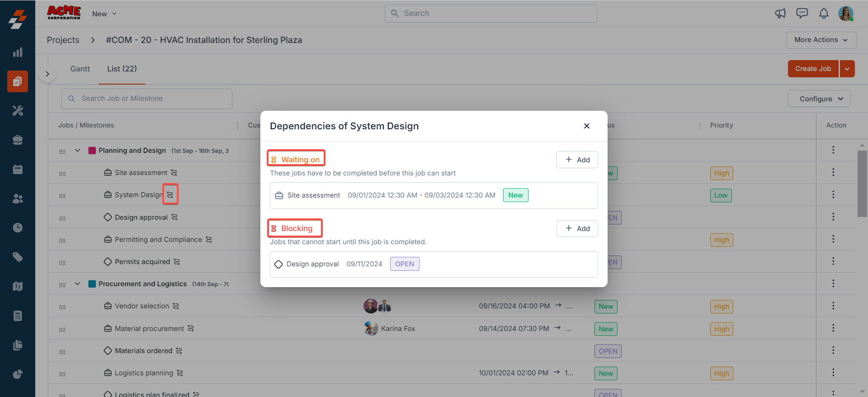Add a Waiting on dependency
Screen dimensions: 868x397
point(577,160)
